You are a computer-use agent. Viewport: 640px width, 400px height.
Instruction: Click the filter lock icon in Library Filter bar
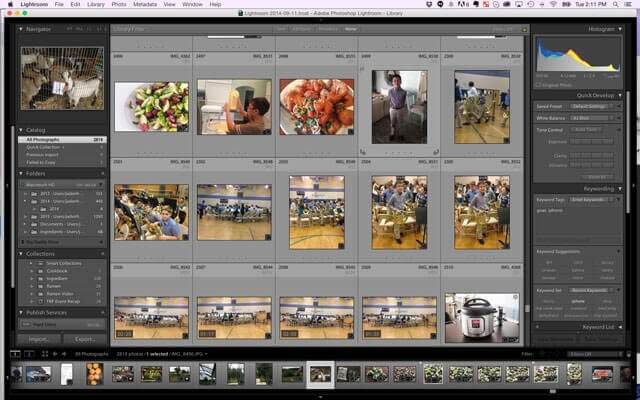[523, 29]
